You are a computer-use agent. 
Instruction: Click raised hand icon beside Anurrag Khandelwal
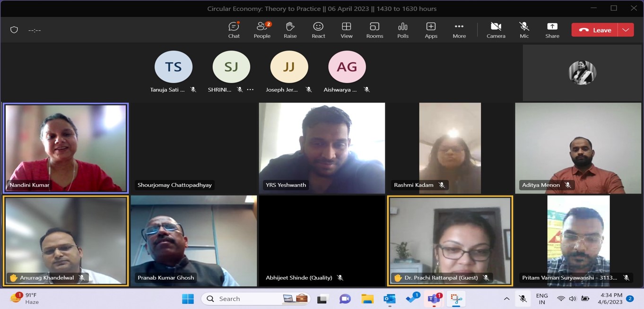(x=13, y=278)
